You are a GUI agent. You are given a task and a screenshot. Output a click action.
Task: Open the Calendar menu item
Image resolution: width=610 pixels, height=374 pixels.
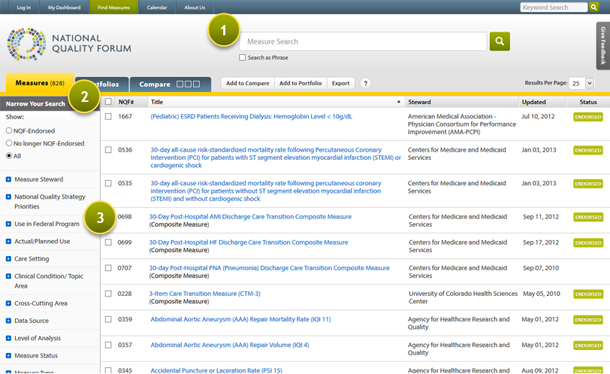pyautogui.click(x=157, y=7)
